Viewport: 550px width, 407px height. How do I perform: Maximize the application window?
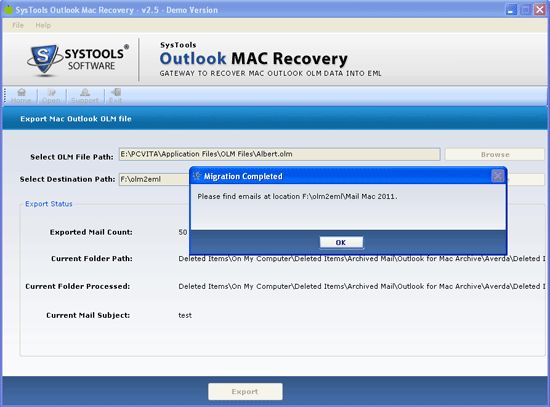pyautogui.click(x=525, y=9)
